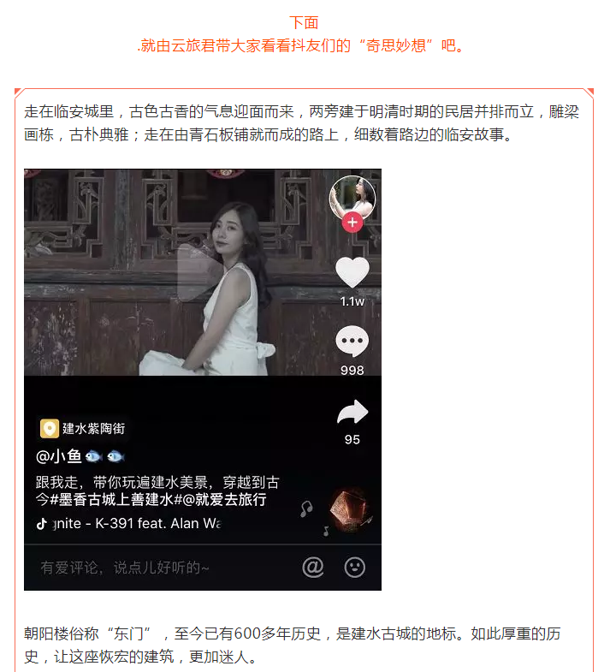Share the video using arrow icon

[352, 413]
